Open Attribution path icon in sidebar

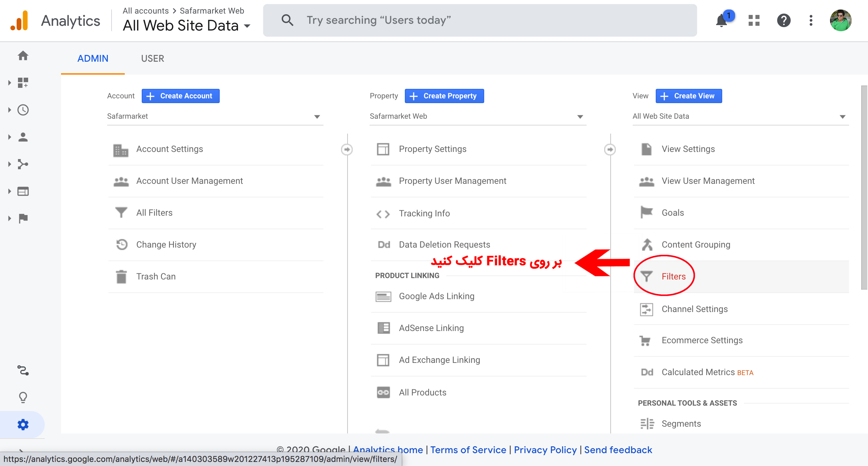23,370
